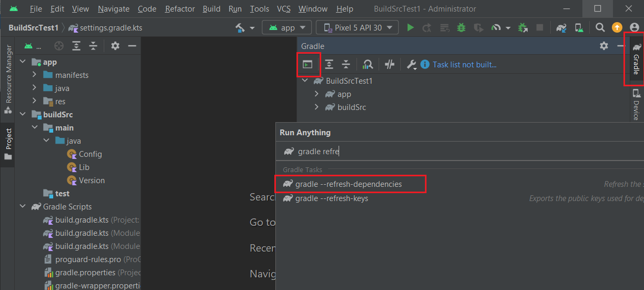Open the Navigate menu
Image resolution: width=644 pixels, height=290 pixels.
[x=113, y=9]
